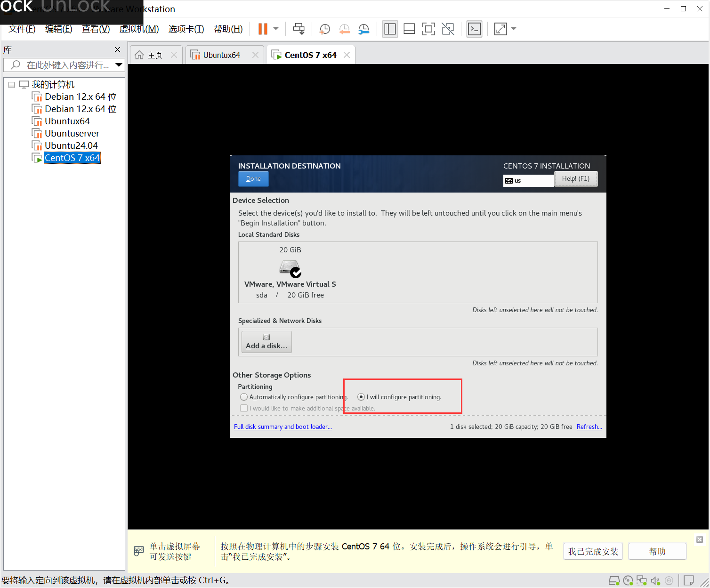Open the 查看(V) menu

click(96, 29)
